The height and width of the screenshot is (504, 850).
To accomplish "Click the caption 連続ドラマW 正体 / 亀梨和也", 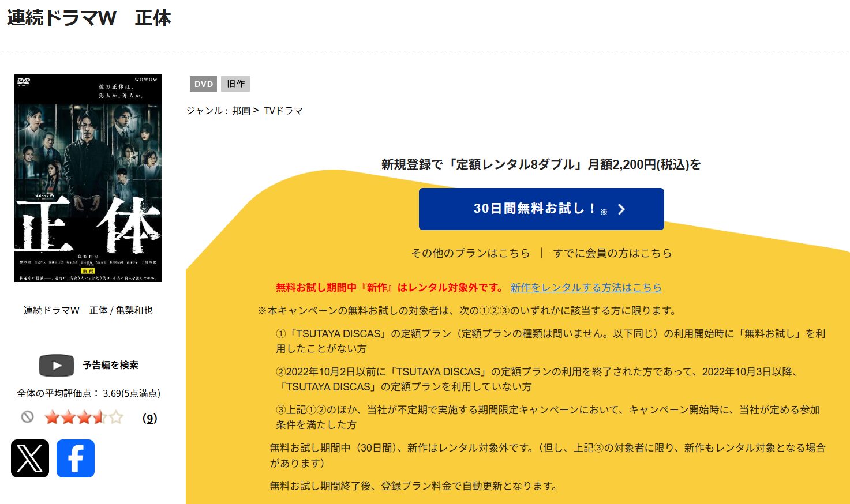I will click(88, 310).
